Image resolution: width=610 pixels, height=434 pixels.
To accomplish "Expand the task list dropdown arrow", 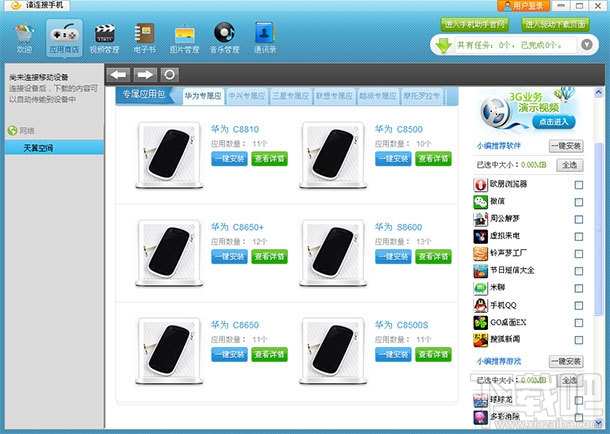I will pyautogui.click(x=587, y=45).
